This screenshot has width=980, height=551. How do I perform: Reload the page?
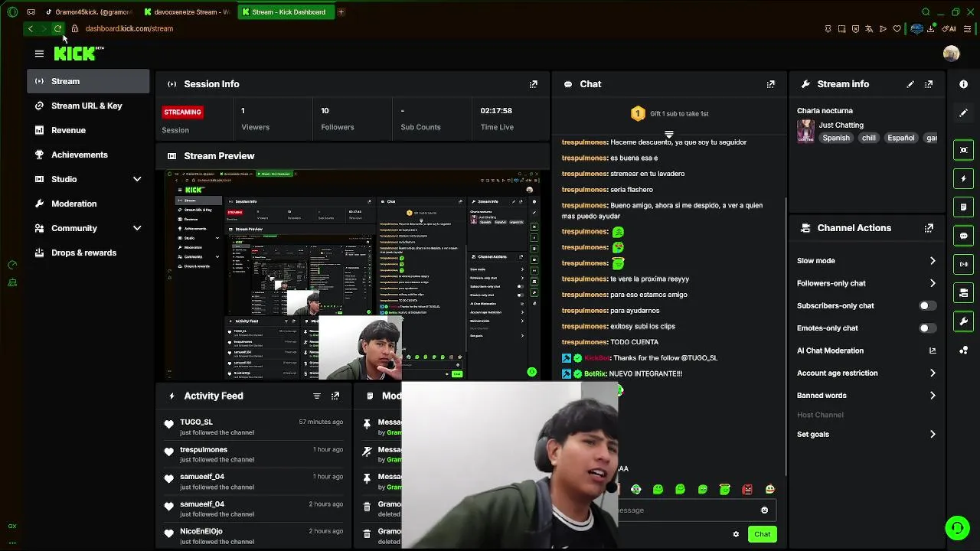[57, 29]
